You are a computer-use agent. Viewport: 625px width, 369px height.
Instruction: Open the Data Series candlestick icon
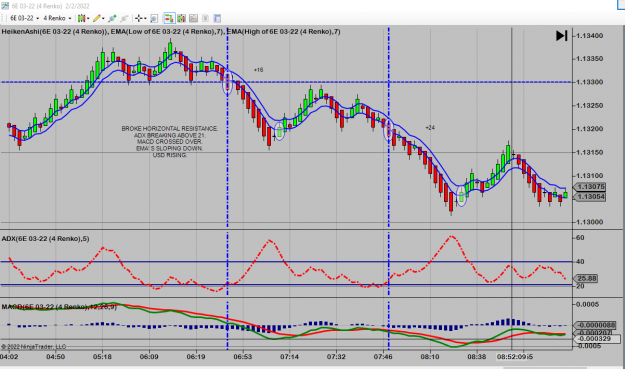pyautogui.click(x=181, y=18)
